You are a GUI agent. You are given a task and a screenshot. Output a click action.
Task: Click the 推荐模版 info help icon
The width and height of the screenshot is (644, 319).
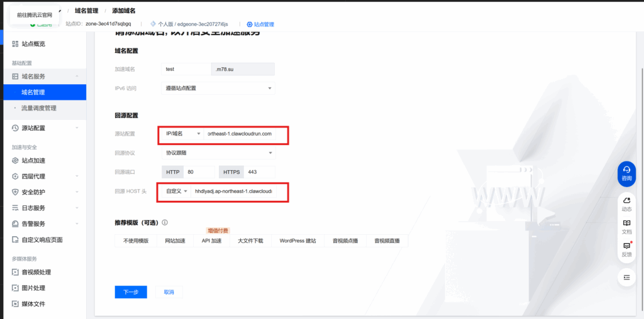coord(165,222)
